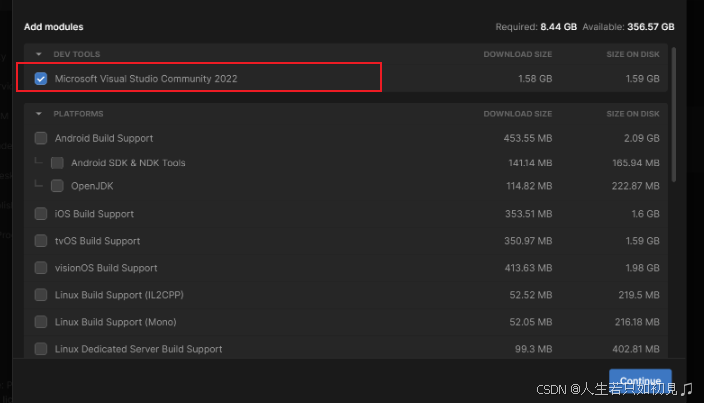
Task: Click the Linux Build Support (Mono) label
Action: click(x=115, y=322)
